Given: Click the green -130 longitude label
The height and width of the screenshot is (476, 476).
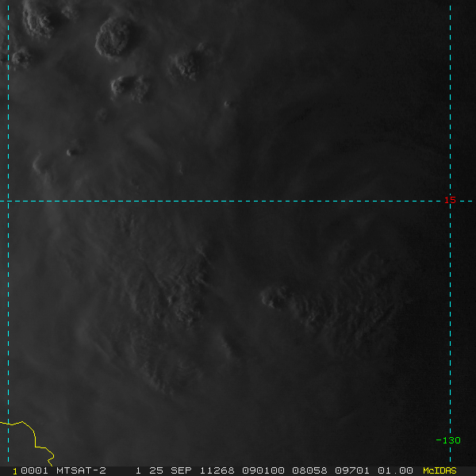Looking at the screenshot, I should click(448, 440).
